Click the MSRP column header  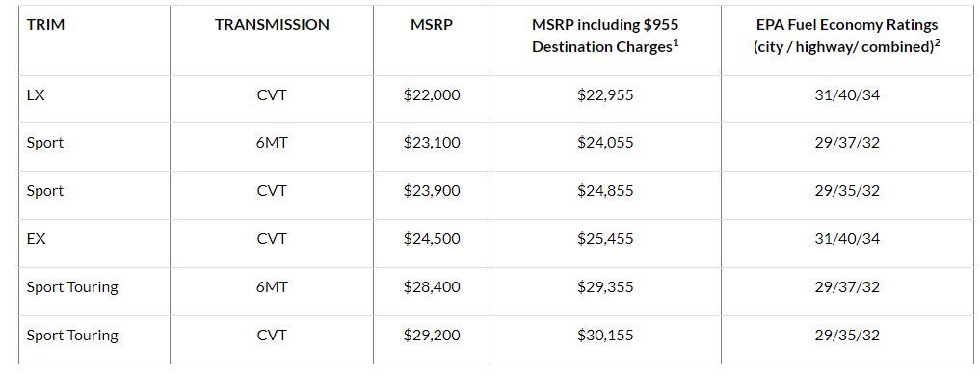[432, 25]
